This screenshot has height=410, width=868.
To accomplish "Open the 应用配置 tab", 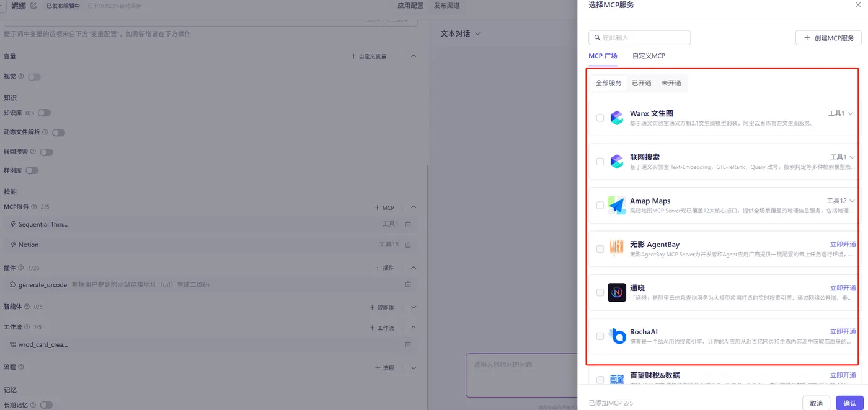I will tap(410, 6).
